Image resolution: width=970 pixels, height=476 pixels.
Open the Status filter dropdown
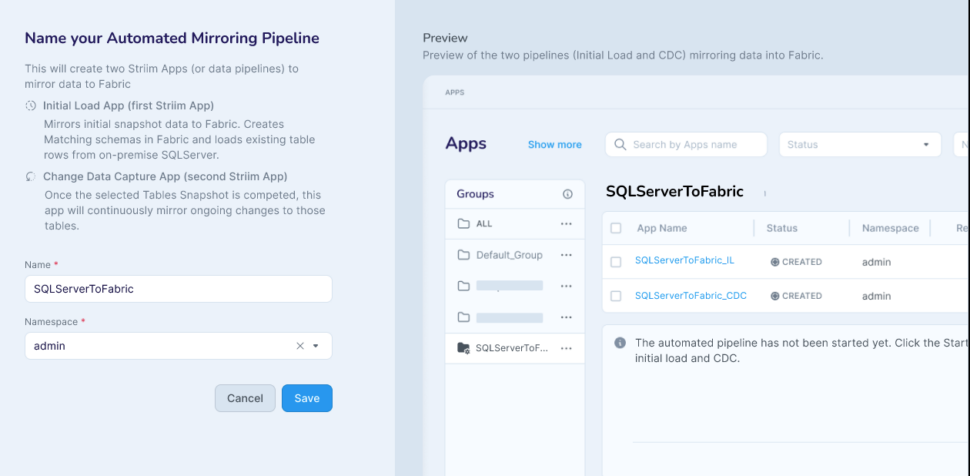pyautogui.click(x=860, y=144)
